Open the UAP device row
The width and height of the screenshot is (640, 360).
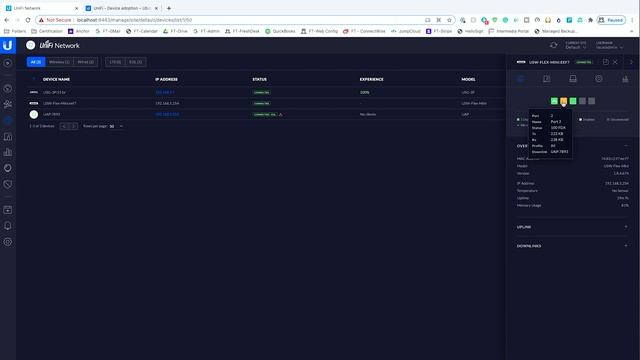(x=267, y=114)
